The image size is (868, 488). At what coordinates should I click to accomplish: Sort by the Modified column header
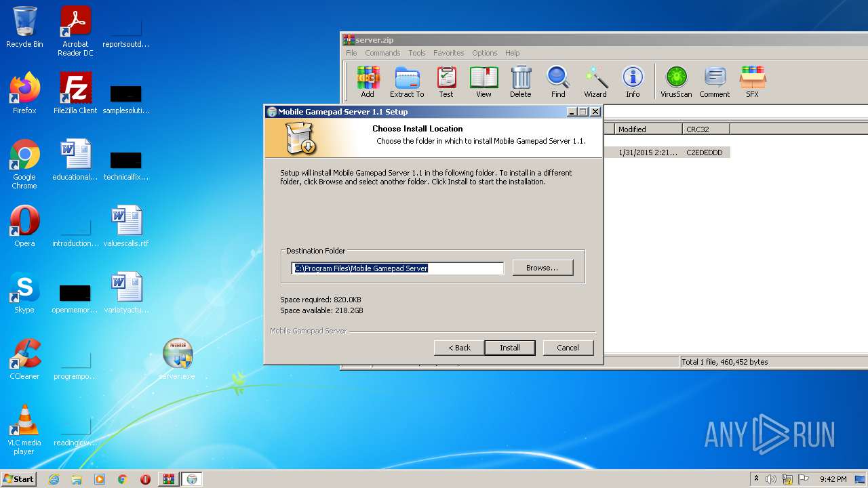tap(648, 129)
